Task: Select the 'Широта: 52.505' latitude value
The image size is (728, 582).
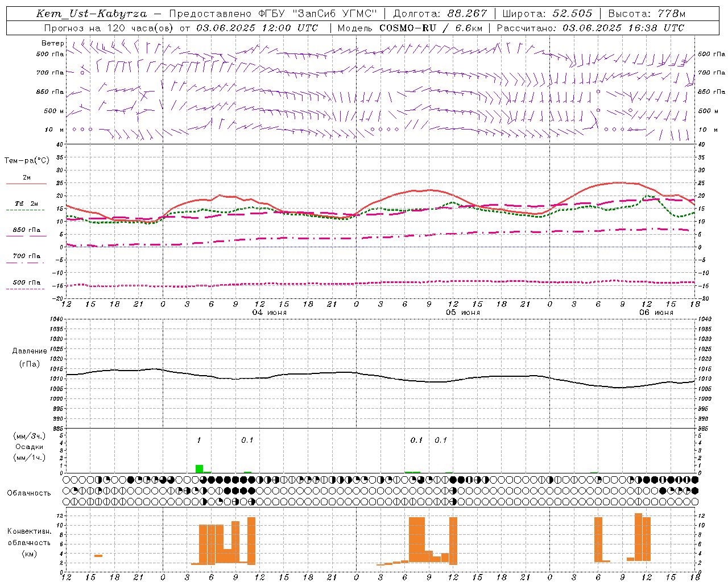Action: pos(547,14)
